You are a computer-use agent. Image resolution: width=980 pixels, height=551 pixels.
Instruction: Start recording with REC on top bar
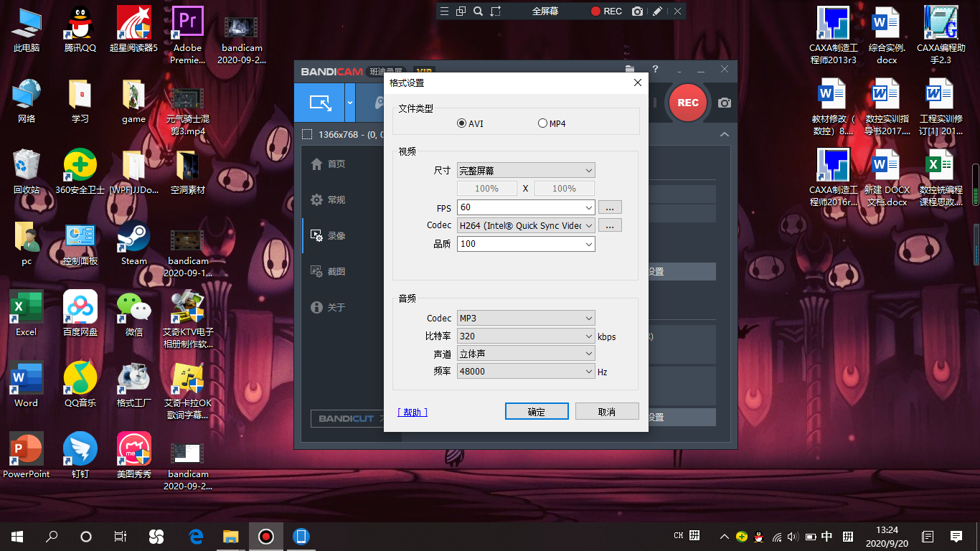tap(606, 11)
